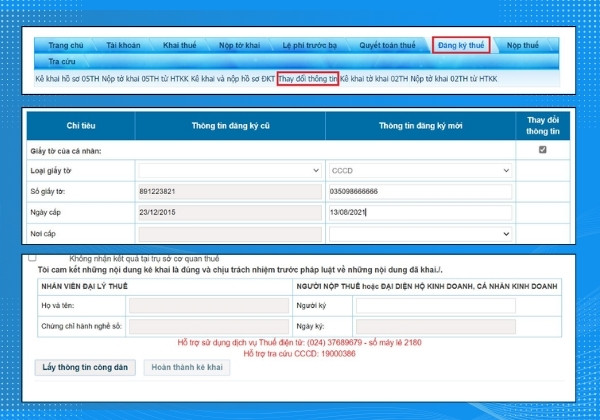This screenshot has height=420, width=600.
Task: Click old Số giấy tờ field 891223821
Action: [230, 191]
